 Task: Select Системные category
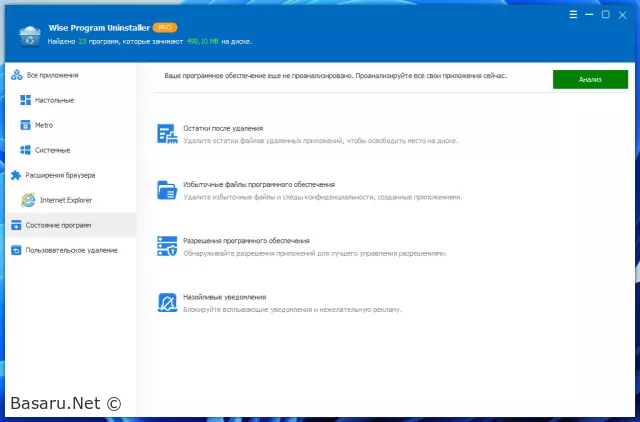click(71, 150)
